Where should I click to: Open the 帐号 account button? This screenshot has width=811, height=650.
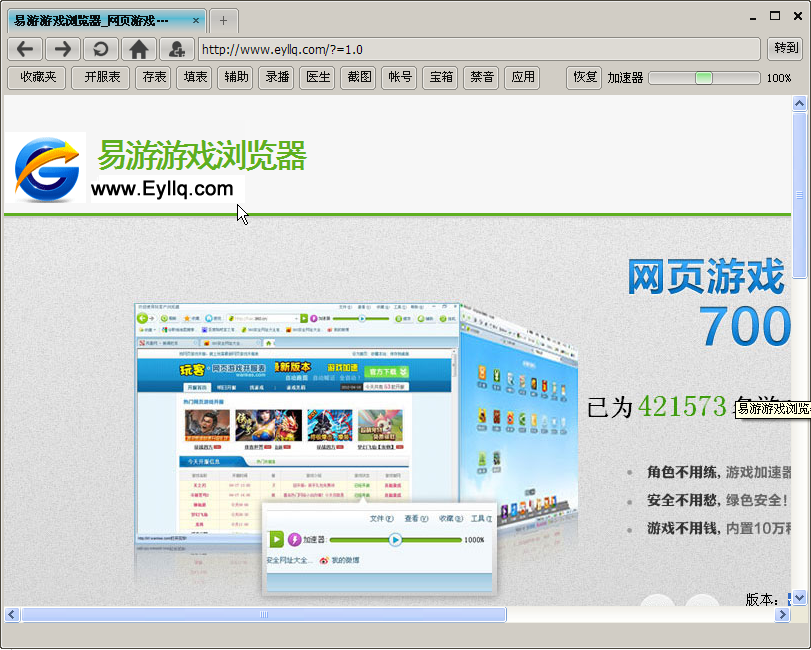tap(399, 78)
